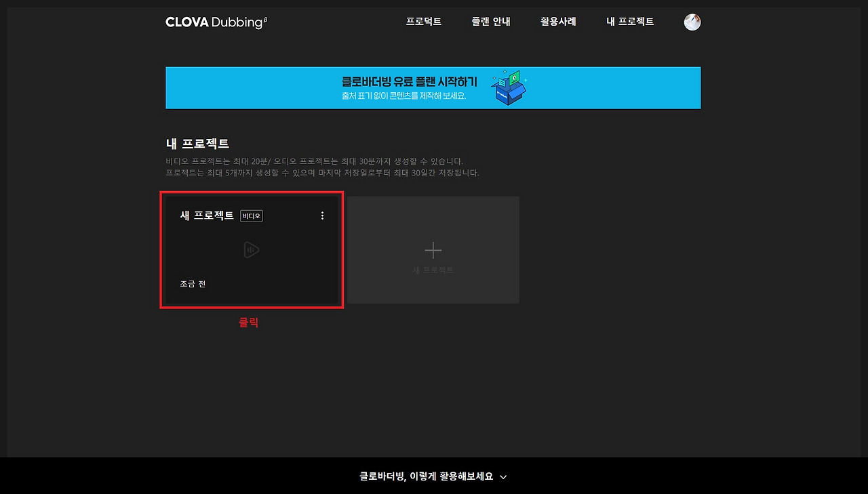Open the 플랜 안내 menu item
The image size is (868, 494).
(x=491, y=21)
